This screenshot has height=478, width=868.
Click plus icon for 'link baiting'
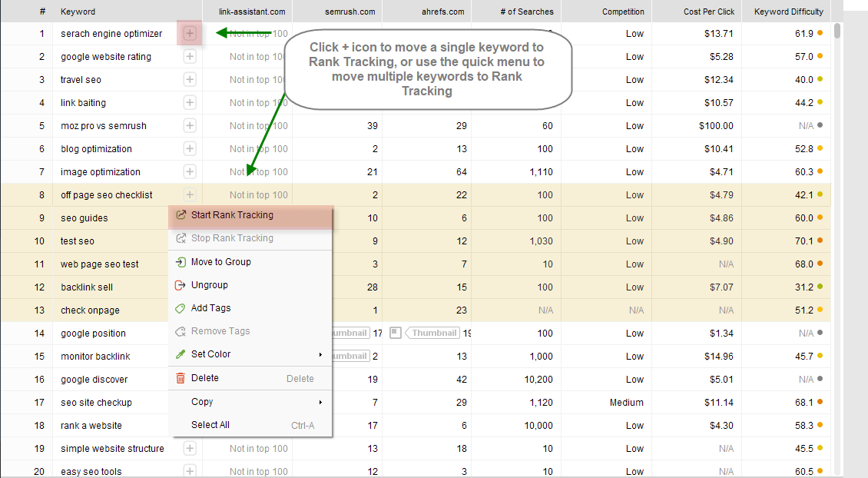tap(190, 102)
